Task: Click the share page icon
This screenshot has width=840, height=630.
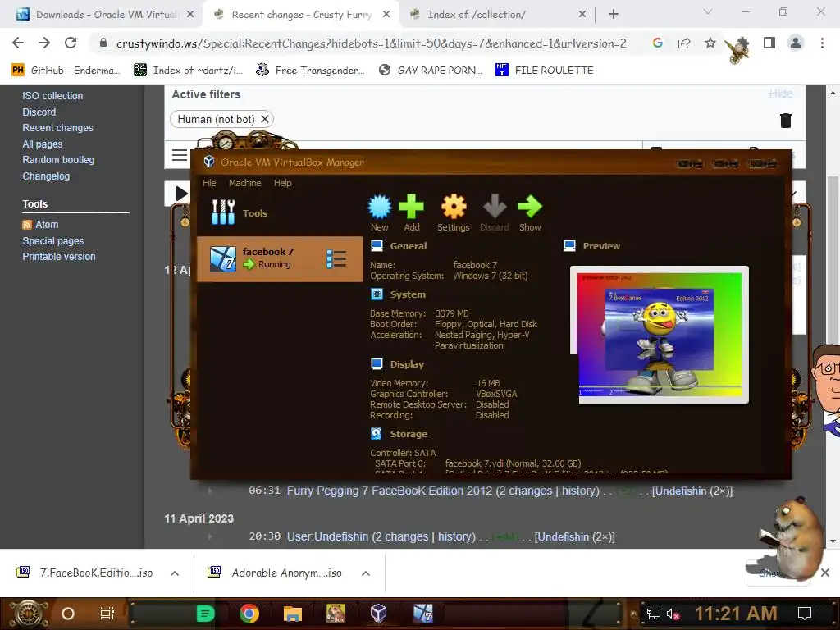Action: pyautogui.click(x=684, y=43)
